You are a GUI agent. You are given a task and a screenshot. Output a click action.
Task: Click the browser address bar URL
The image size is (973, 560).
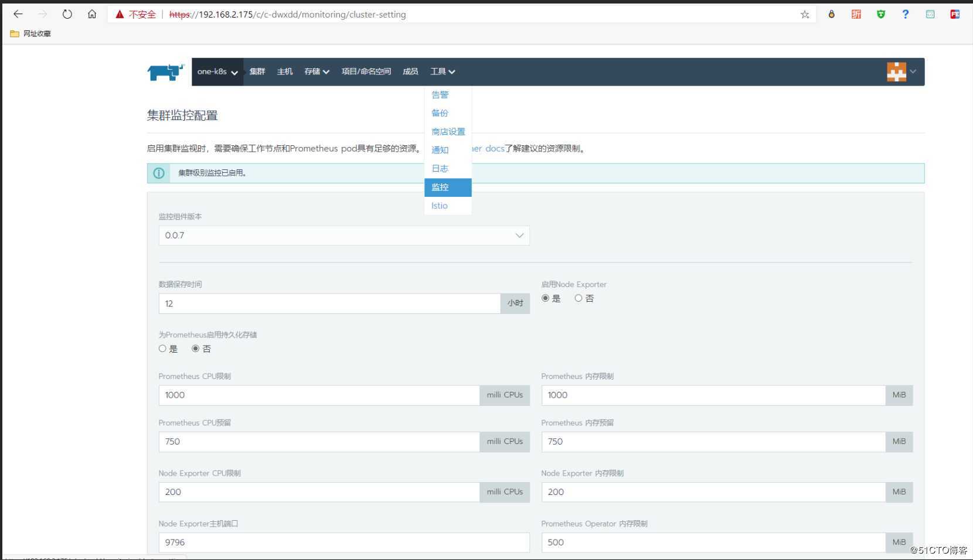point(287,14)
